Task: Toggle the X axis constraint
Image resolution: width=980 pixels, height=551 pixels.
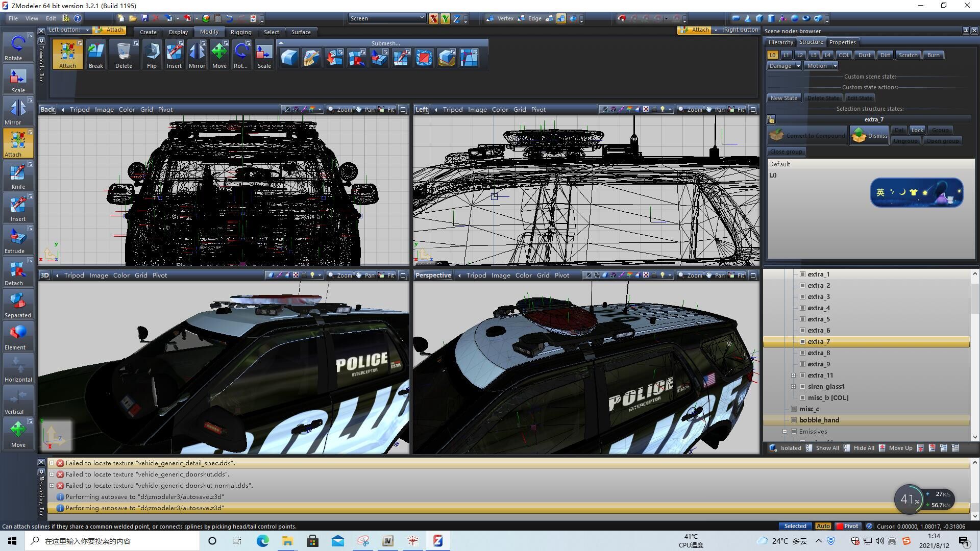Action: click(x=433, y=18)
